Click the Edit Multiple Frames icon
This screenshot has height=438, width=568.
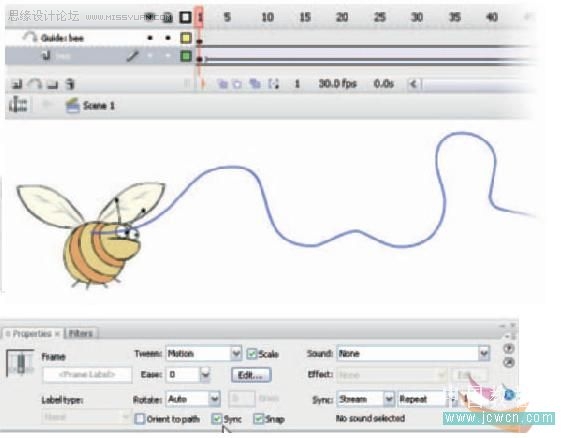coord(255,84)
